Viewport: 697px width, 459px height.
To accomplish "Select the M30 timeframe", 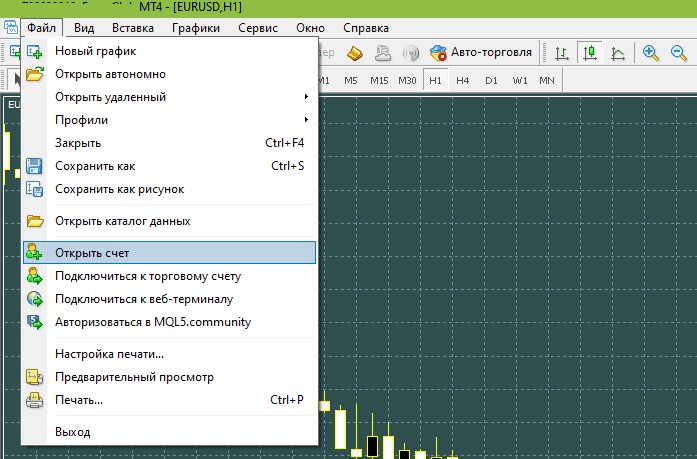I will click(x=407, y=80).
